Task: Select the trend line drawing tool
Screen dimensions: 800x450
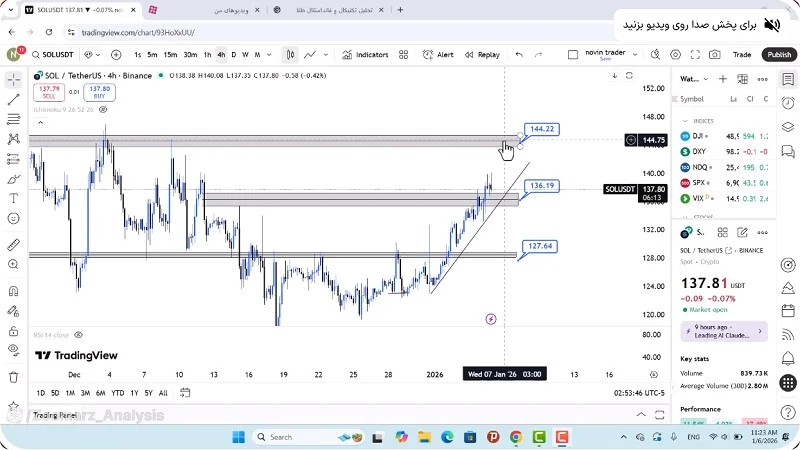Action: (13, 99)
